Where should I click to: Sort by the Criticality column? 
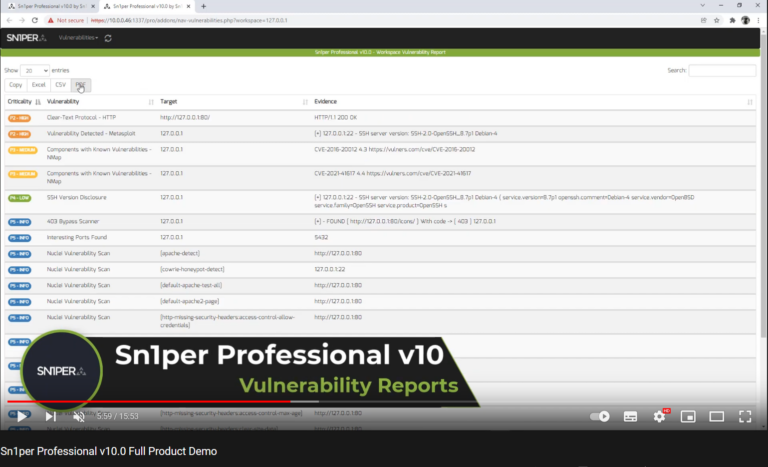tap(22, 101)
